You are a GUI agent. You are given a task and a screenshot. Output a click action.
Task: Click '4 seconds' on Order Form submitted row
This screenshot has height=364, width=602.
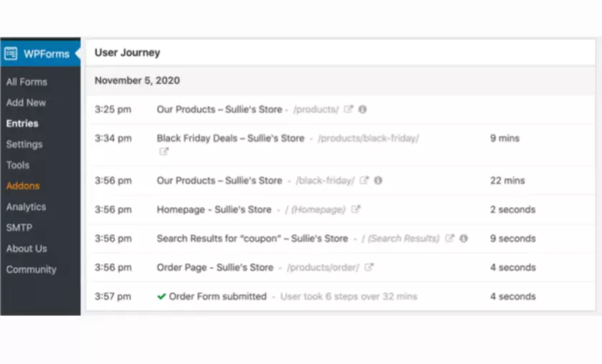(512, 297)
